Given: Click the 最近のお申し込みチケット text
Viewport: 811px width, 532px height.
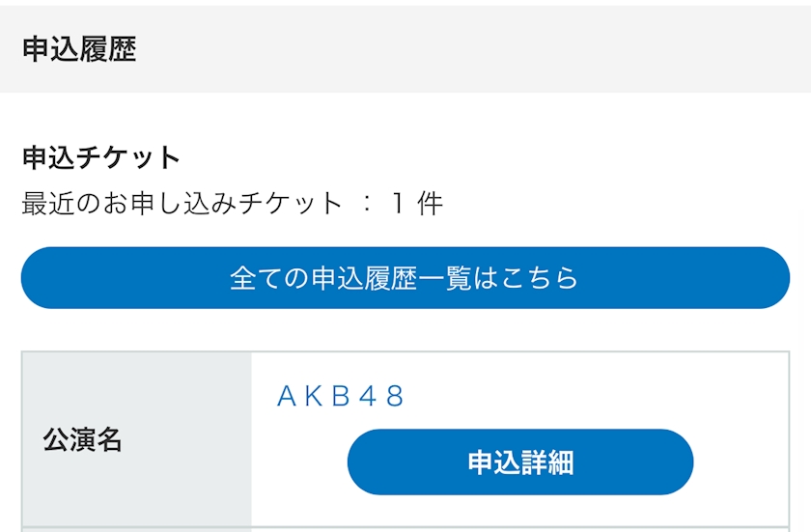Looking at the screenshot, I should click(x=182, y=204).
